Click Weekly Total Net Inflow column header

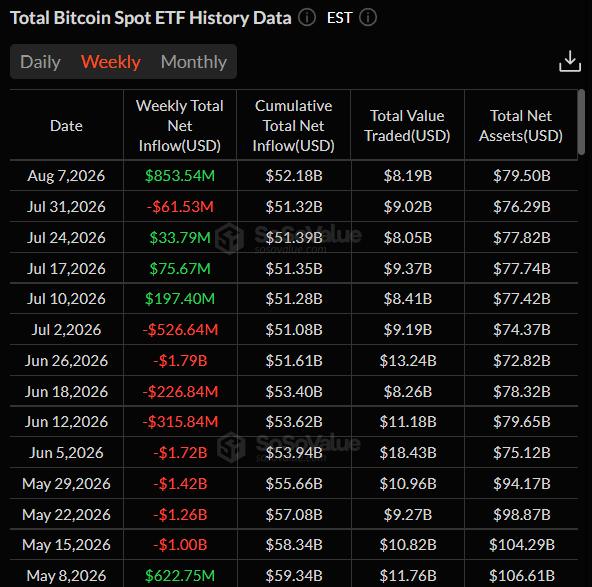[180, 126]
